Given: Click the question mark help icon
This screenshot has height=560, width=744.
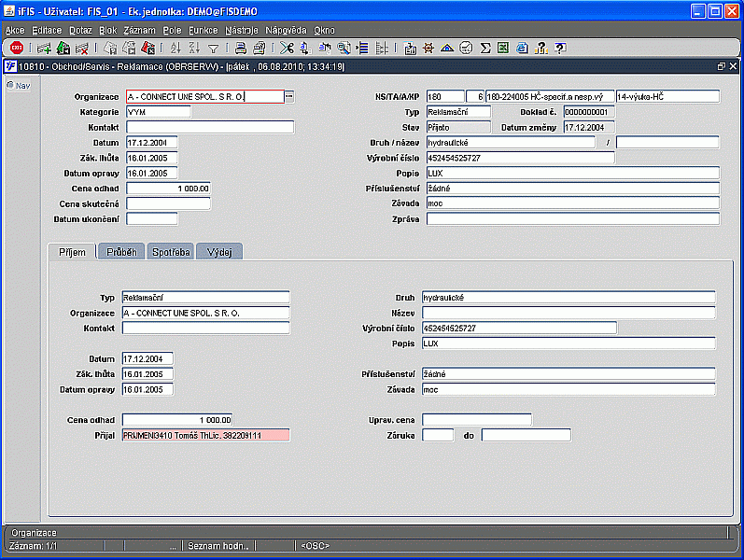Looking at the screenshot, I should click(560, 48).
